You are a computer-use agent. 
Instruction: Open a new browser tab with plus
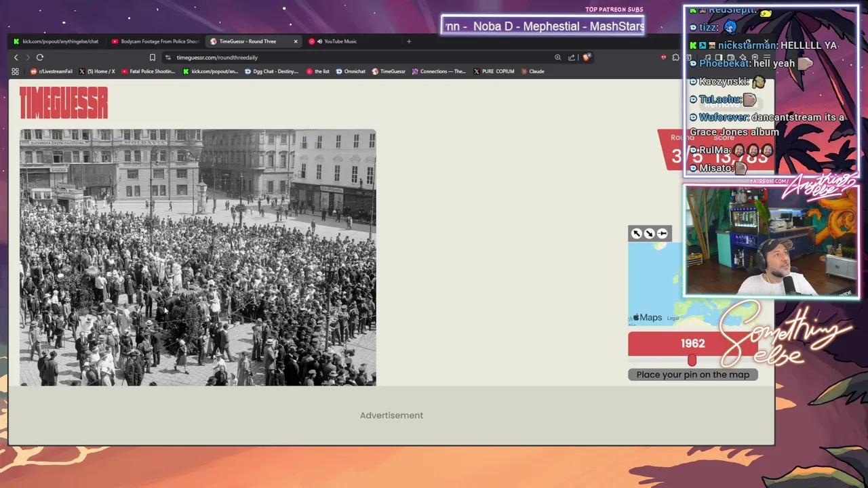(409, 41)
